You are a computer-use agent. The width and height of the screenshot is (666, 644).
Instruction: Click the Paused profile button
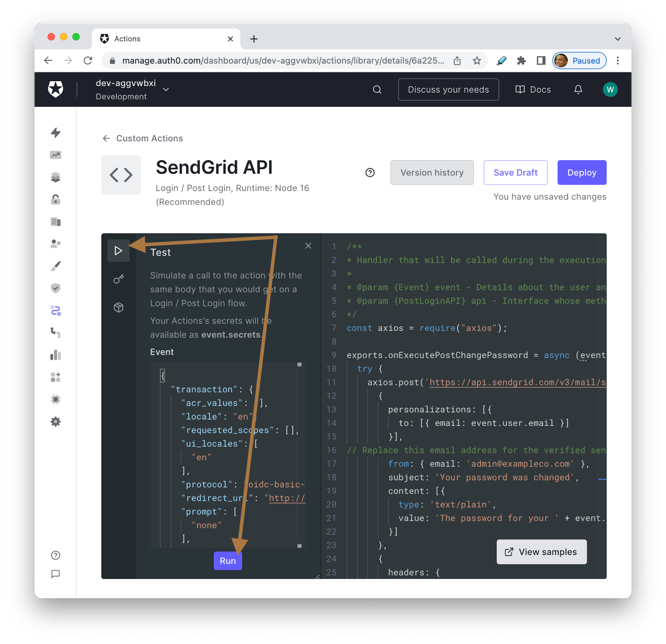(579, 61)
